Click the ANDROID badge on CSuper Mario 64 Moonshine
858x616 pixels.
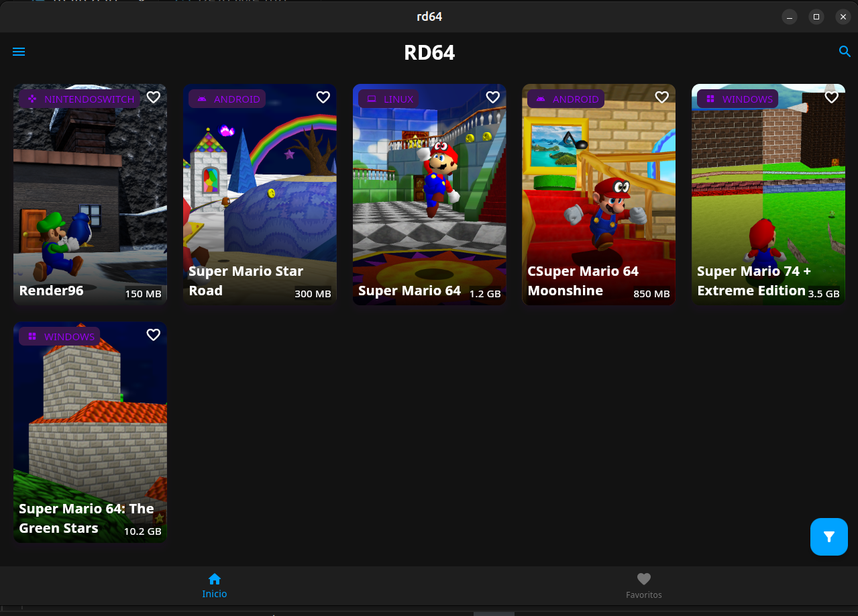[x=566, y=99]
